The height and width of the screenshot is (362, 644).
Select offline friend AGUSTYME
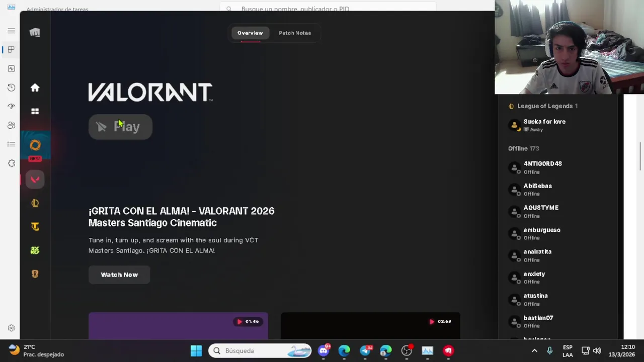tap(558, 211)
